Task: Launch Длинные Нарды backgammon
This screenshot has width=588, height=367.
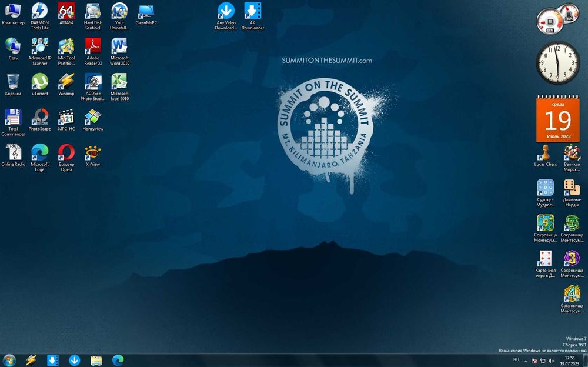Action: point(572,193)
